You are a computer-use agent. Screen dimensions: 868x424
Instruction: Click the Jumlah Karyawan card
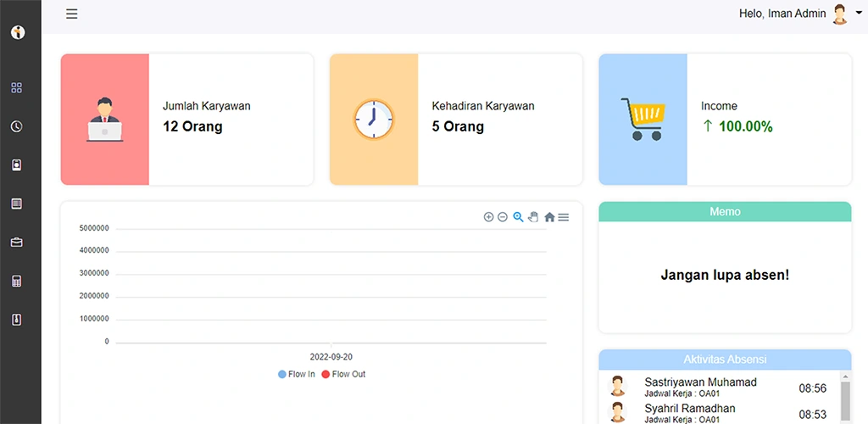[x=186, y=120]
